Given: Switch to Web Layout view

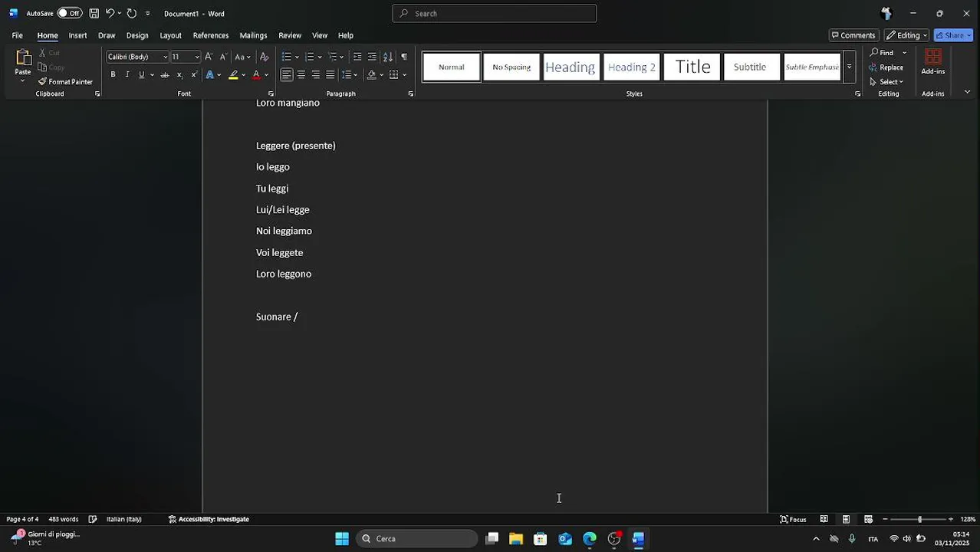Looking at the screenshot, I should point(868,519).
